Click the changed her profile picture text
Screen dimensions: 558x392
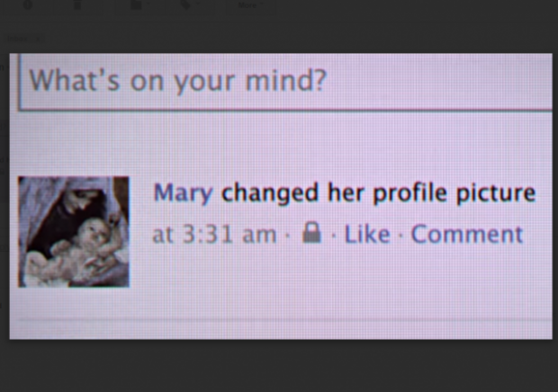tap(378, 193)
